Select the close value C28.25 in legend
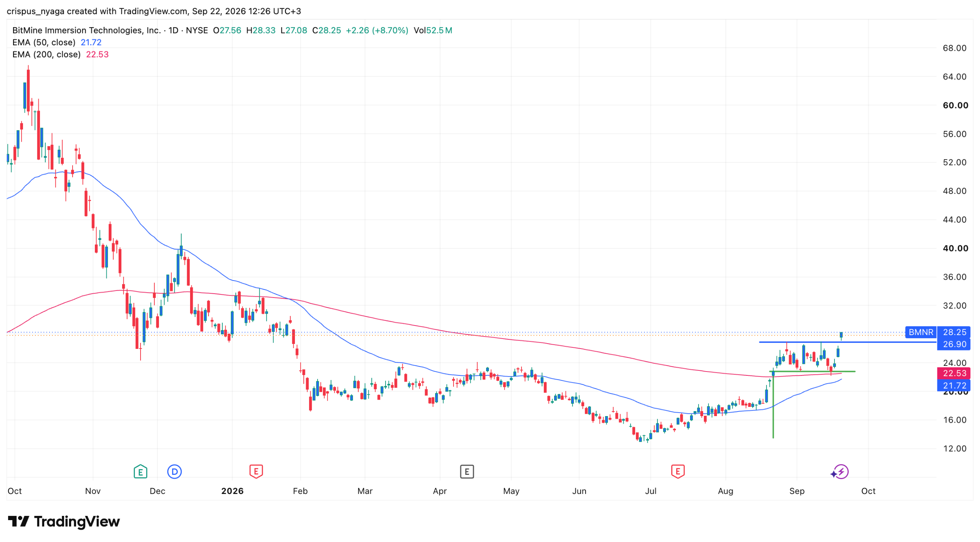980x542 pixels. pyautogui.click(x=326, y=30)
